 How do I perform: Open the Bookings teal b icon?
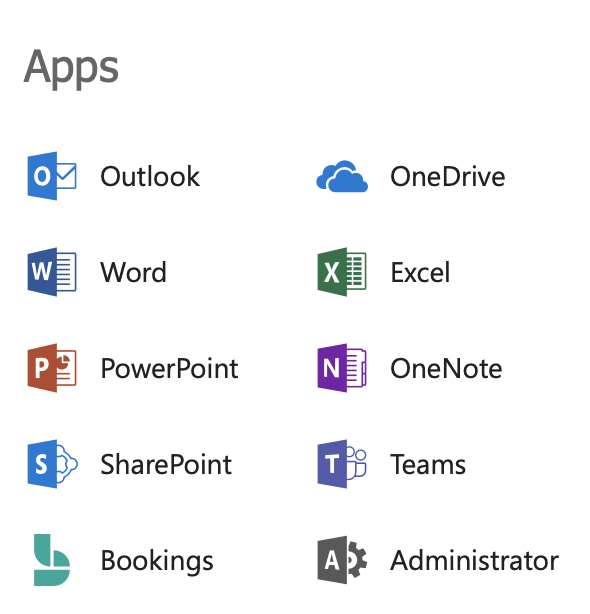(x=52, y=560)
